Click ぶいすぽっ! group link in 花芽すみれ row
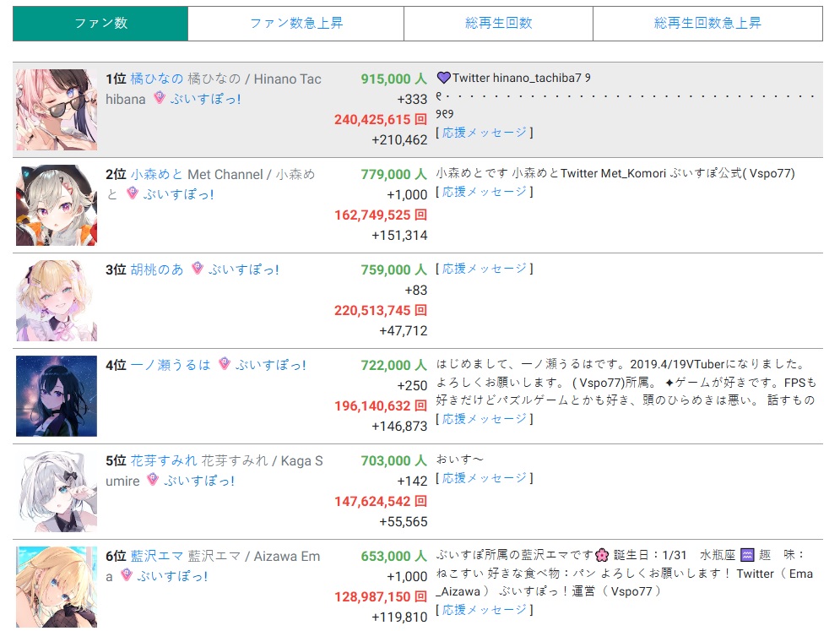The width and height of the screenshot is (840, 631). click(x=198, y=481)
